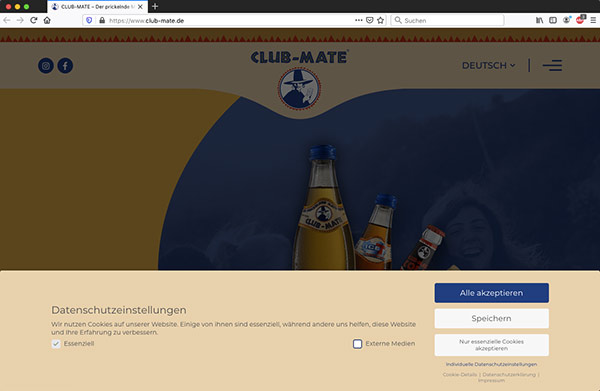Screen dimensions: 600x391
Task: Save page to Pocket icon
Action: click(370, 20)
